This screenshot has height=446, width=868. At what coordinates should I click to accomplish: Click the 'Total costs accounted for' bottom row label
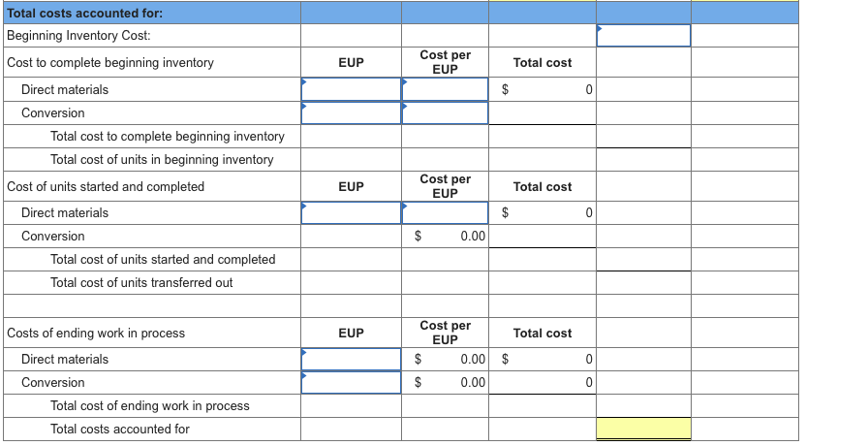119,429
